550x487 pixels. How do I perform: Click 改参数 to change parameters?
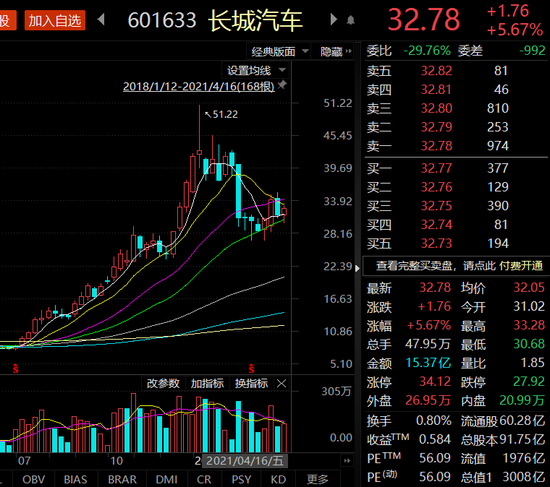[x=163, y=383]
